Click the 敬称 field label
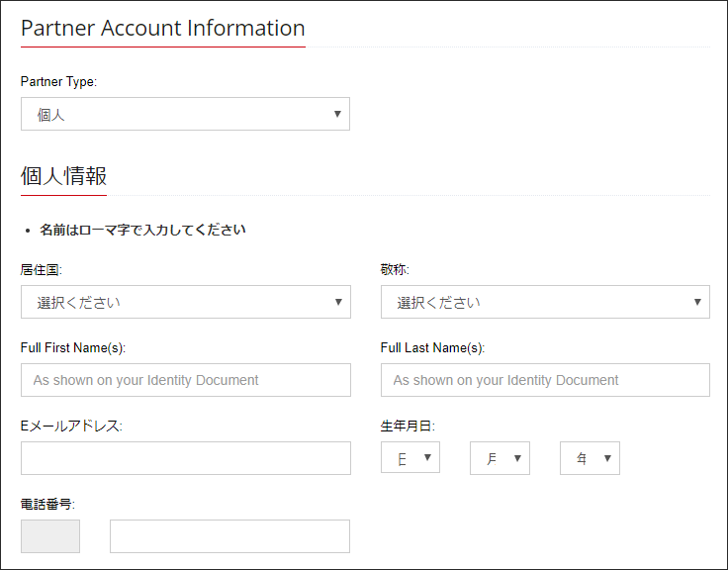The image size is (728, 570). pyautogui.click(x=395, y=269)
